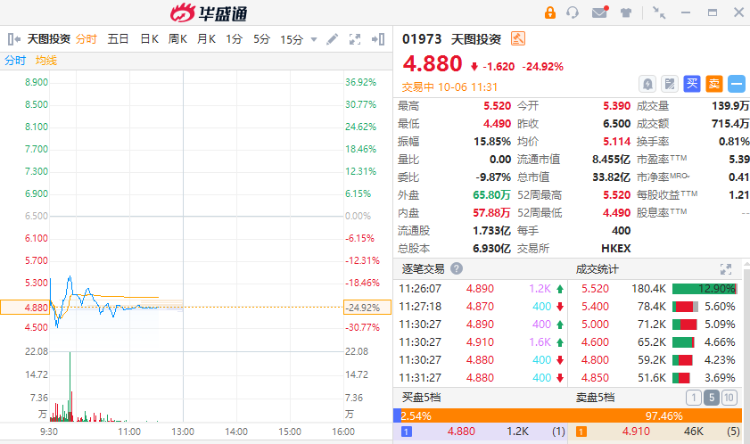
Task: Click 最高 value 5.520
Action: pyautogui.click(x=497, y=106)
